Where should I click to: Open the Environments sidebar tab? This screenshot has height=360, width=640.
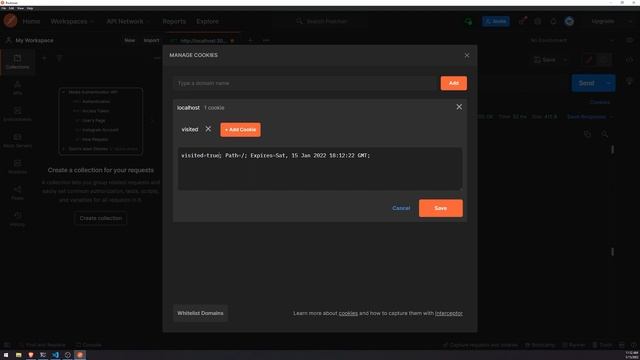point(17,114)
